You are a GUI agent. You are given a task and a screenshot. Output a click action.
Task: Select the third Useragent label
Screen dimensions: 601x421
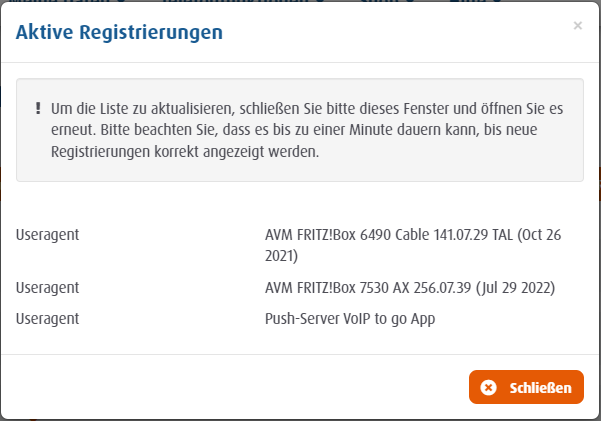(48, 319)
